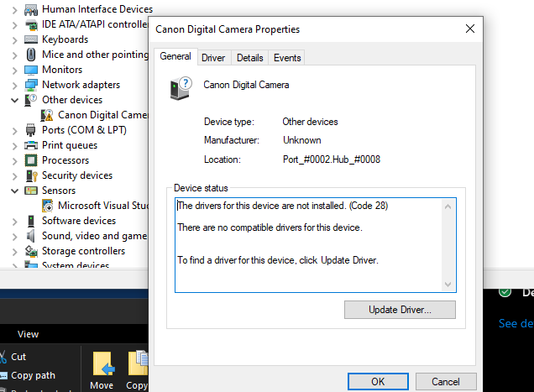Click the Cancel button
534x392 pixels.
click(445, 381)
